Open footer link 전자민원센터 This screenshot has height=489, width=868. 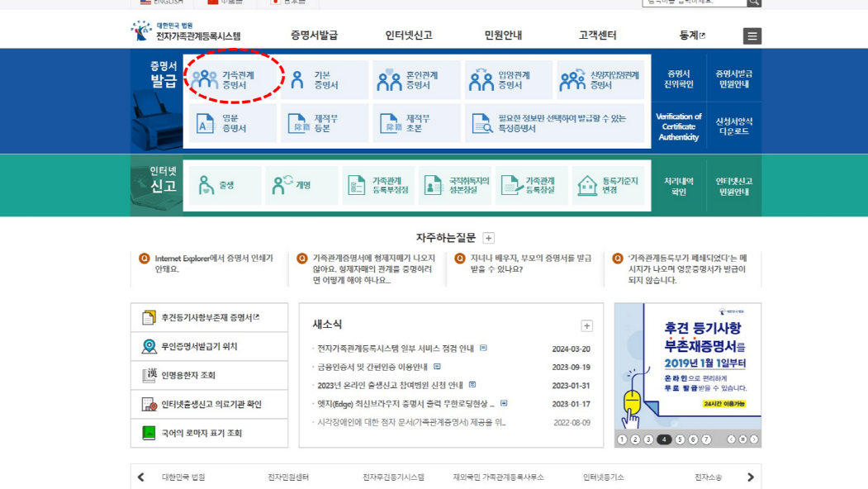pyautogui.click(x=288, y=477)
